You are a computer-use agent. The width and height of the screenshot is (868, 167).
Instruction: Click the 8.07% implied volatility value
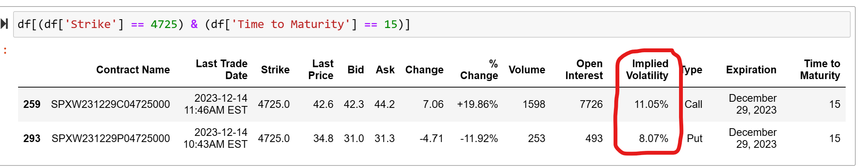pyautogui.click(x=653, y=138)
